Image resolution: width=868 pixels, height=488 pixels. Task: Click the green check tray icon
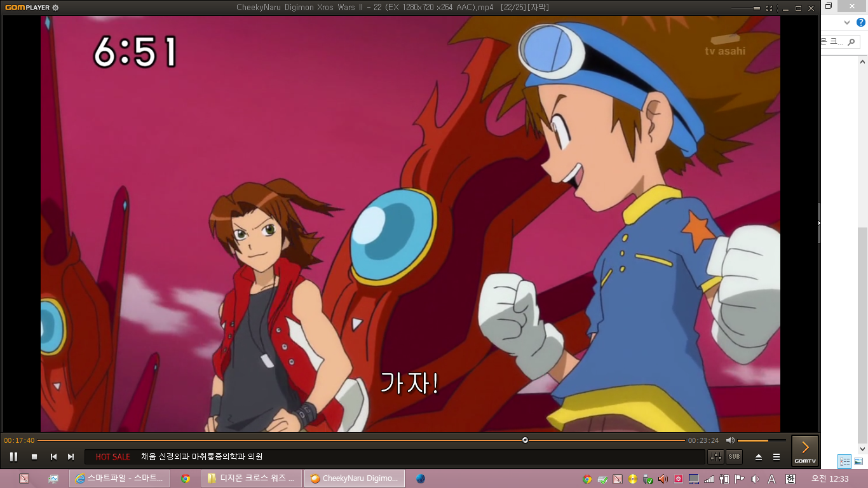(x=602, y=479)
